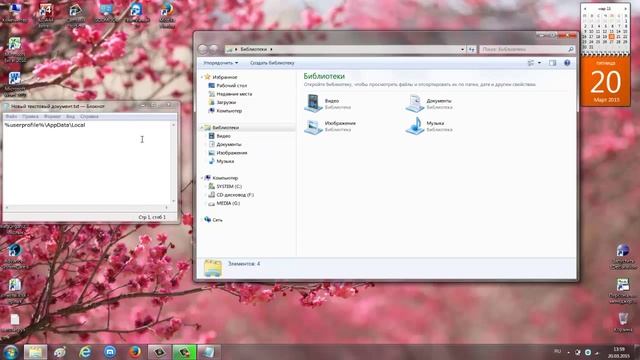
Task: Open the Видео library in the main pane
Action: [328, 103]
